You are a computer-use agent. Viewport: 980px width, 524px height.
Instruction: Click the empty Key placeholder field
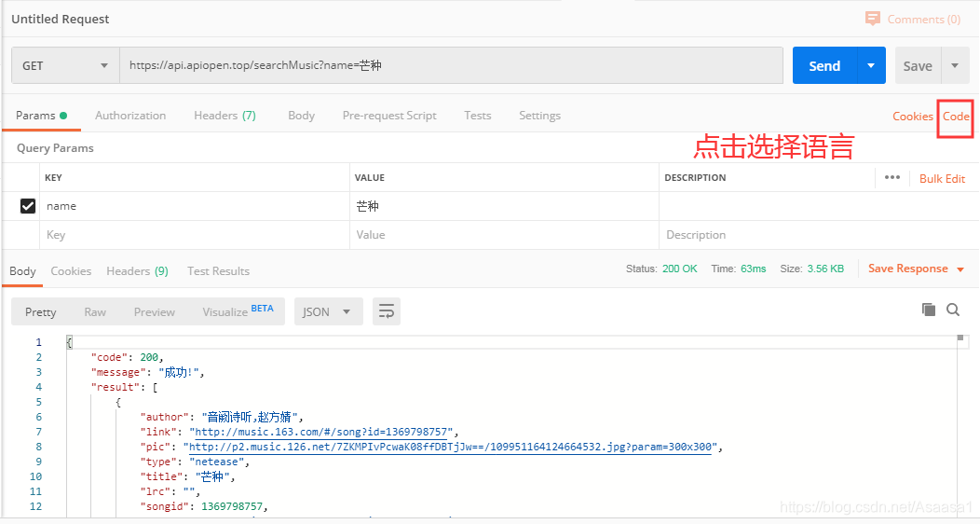(x=195, y=235)
